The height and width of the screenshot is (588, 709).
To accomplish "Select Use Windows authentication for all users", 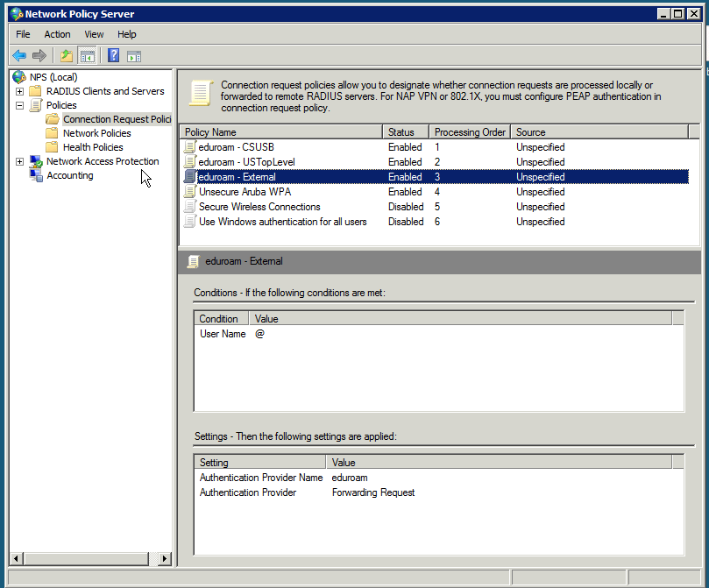I will tap(282, 222).
